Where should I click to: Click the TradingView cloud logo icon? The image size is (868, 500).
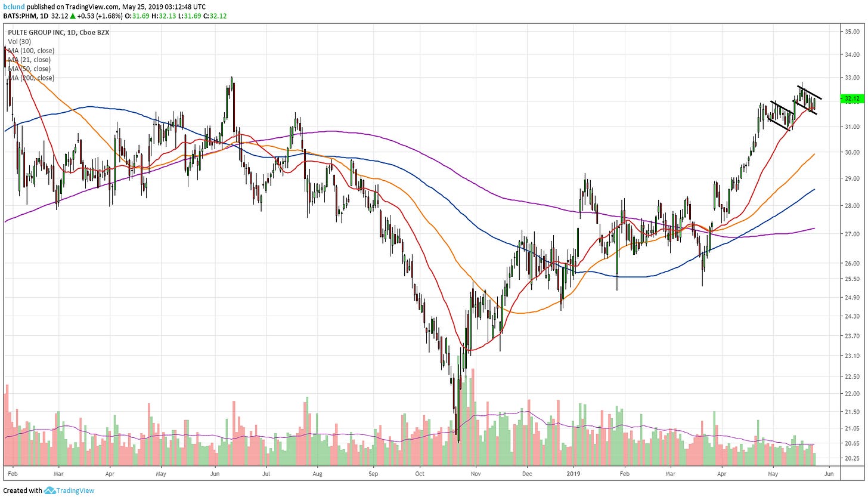coord(50,490)
